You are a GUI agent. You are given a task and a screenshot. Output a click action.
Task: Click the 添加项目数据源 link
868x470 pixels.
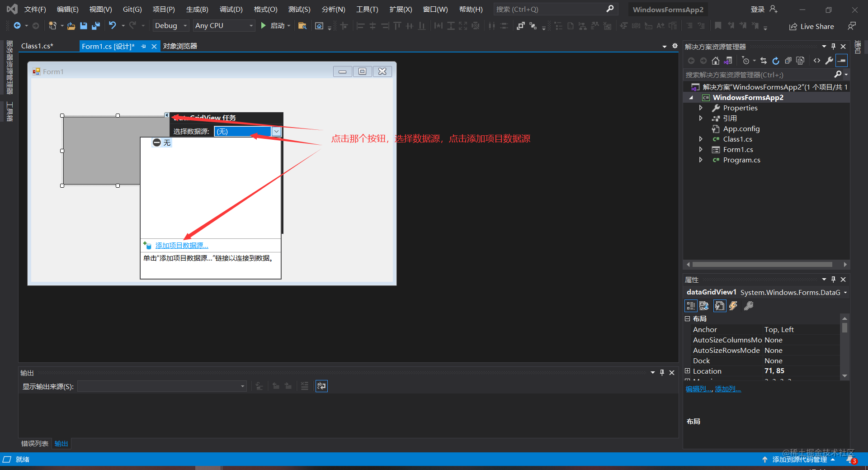tap(182, 245)
